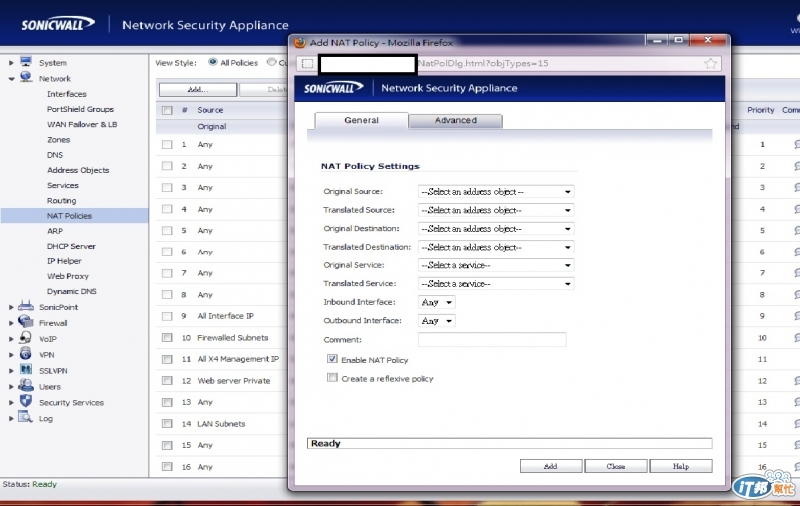Click the Firewall icon in sidebar
The height and width of the screenshot is (506, 800).
point(26,322)
